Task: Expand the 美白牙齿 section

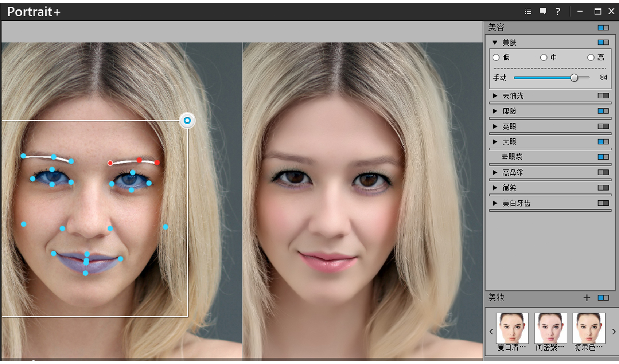Action: click(x=495, y=203)
